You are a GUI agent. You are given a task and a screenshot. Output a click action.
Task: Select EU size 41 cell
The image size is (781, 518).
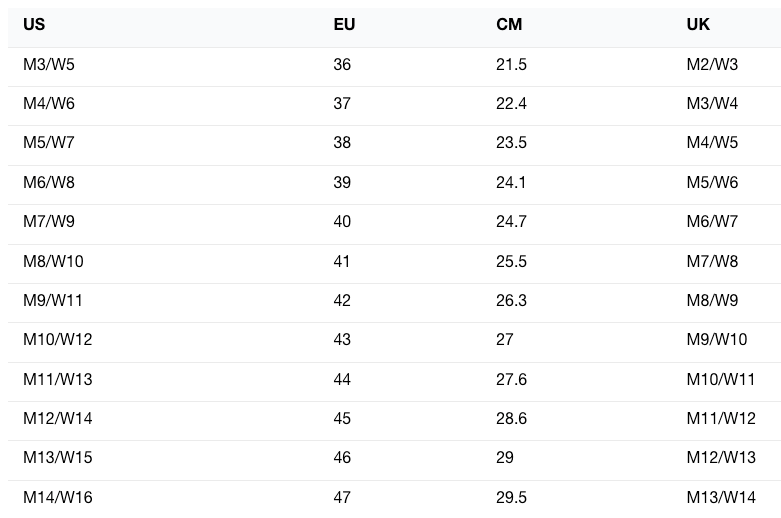tap(342, 262)
